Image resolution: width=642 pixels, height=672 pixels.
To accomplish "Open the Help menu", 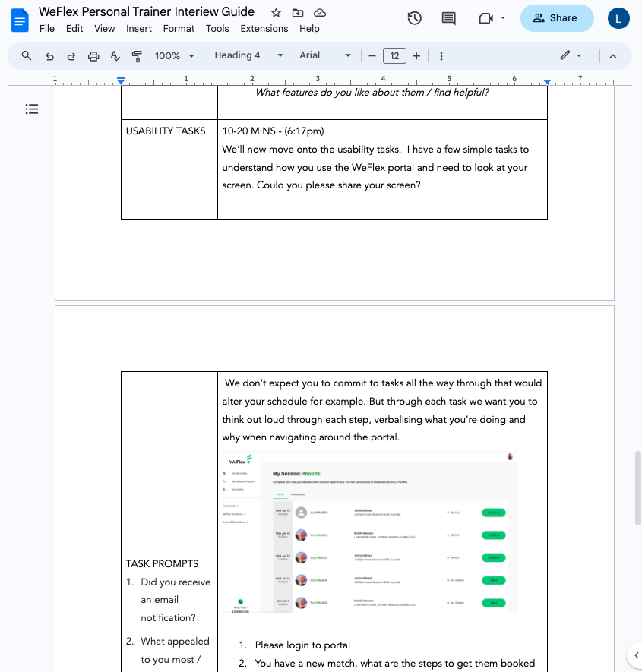I will click(x=309, y=29).
